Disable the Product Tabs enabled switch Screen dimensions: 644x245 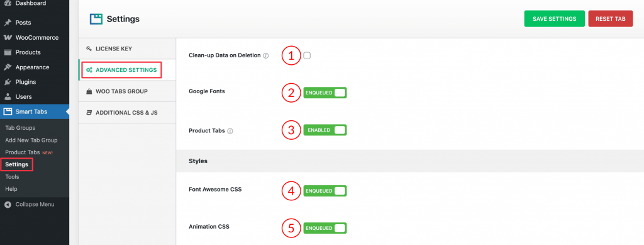(x=325, y=130)
